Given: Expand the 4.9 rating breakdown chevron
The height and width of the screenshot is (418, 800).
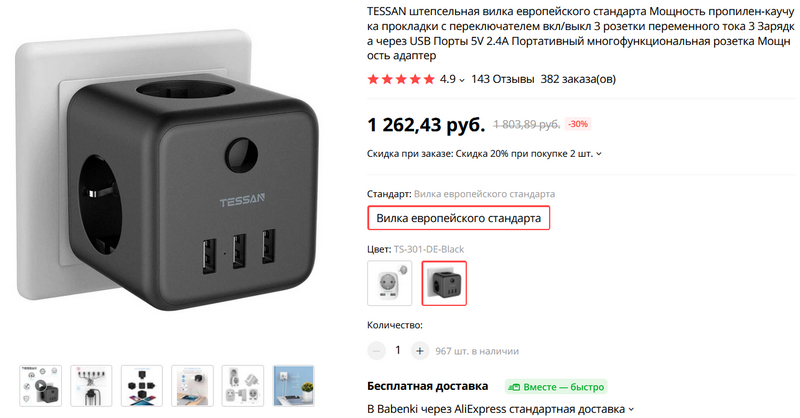Looking at the screenshot, I should pos(462,80).
